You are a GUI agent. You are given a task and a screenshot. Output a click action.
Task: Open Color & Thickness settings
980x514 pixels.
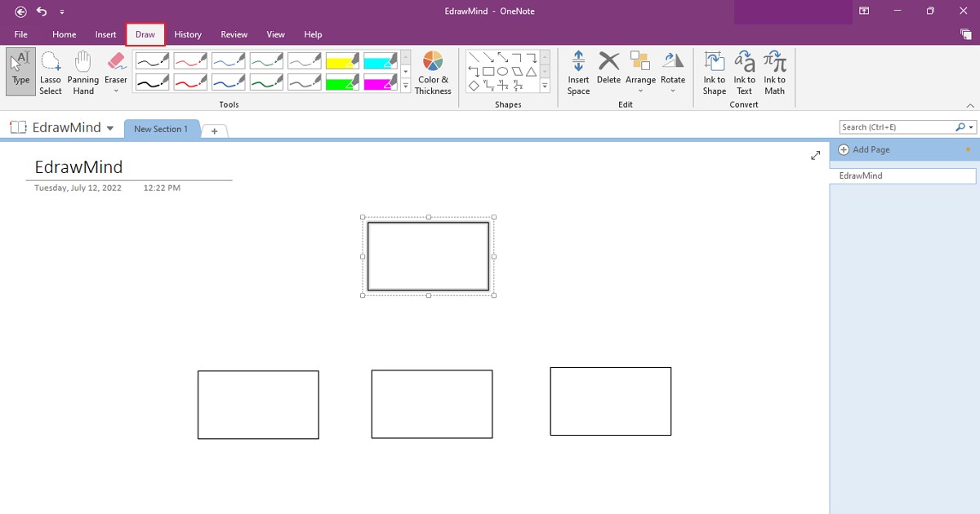click(433, 72)
